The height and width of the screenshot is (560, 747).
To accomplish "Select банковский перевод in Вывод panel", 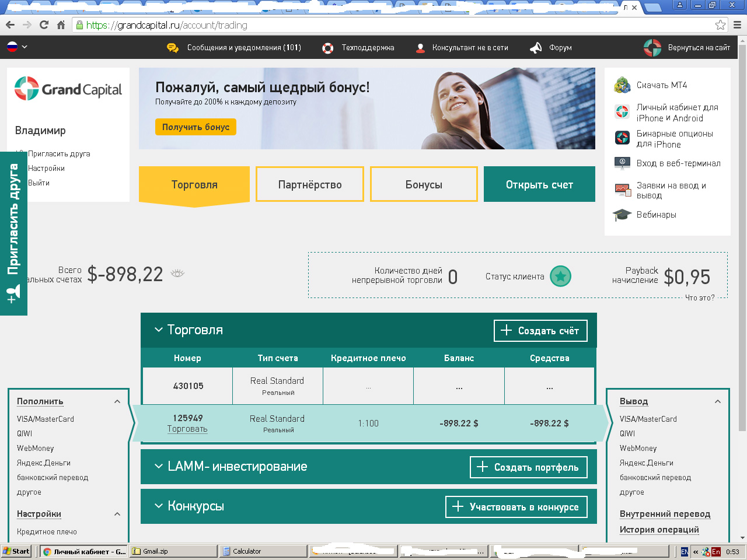I will tap(655, 477).
